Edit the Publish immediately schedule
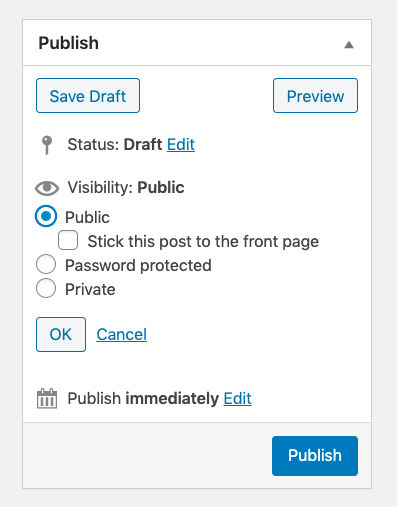The image size is (397, 507). pyautogui.click(x=237, y=398)
